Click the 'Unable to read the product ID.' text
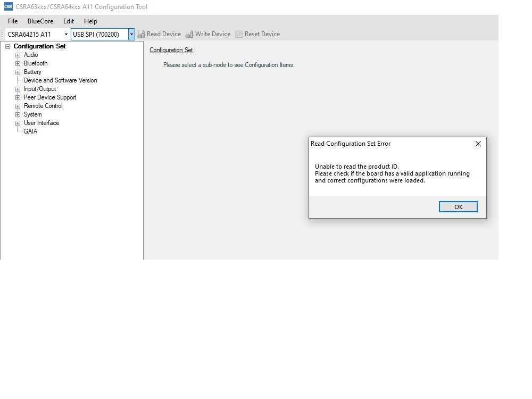The image size is (532, 399). pyautogui.click(x=357, y=167)
